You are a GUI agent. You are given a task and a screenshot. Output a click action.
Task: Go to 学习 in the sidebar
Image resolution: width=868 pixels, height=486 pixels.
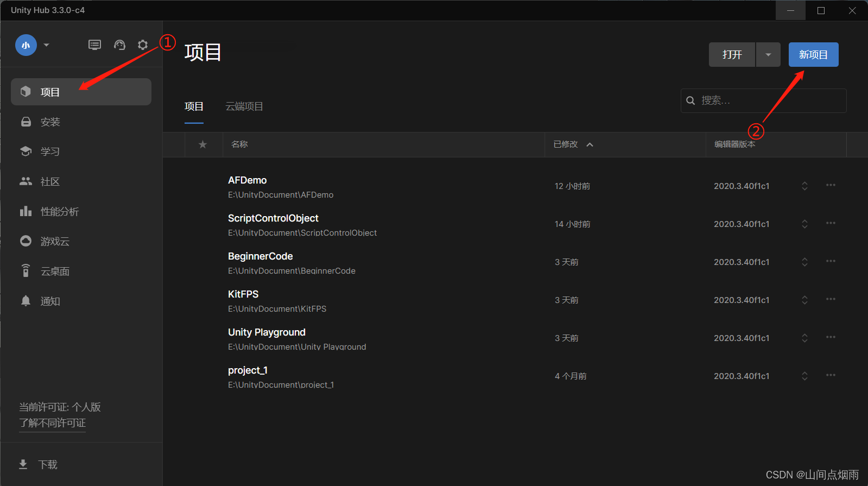(x=81, y=152)
